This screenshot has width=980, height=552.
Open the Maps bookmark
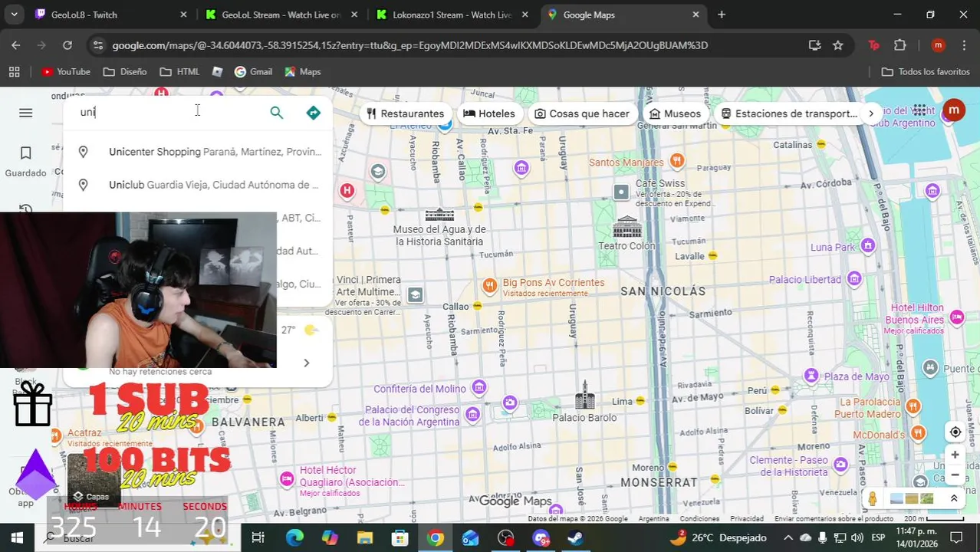[302, 71]
